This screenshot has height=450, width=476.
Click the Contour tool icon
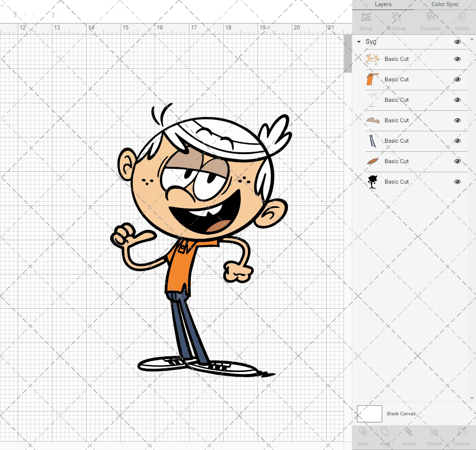tap(461, 432)
